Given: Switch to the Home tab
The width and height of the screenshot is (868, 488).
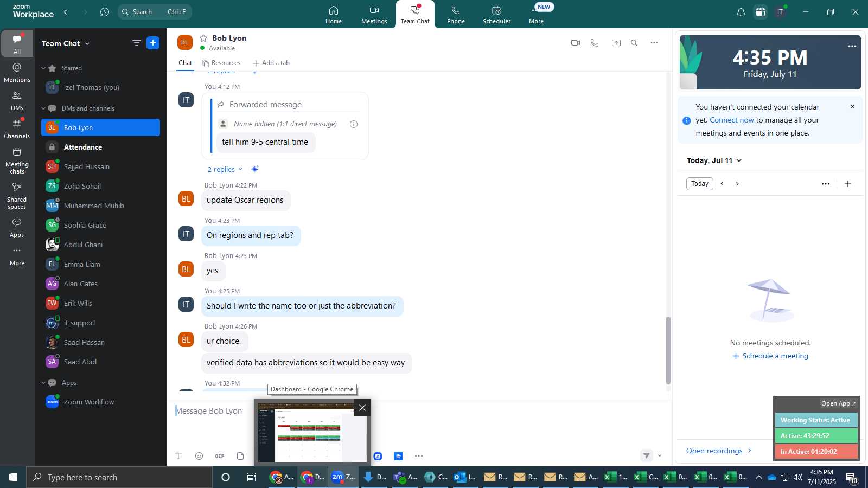Looking at the screenshot, I should point(334,15).
